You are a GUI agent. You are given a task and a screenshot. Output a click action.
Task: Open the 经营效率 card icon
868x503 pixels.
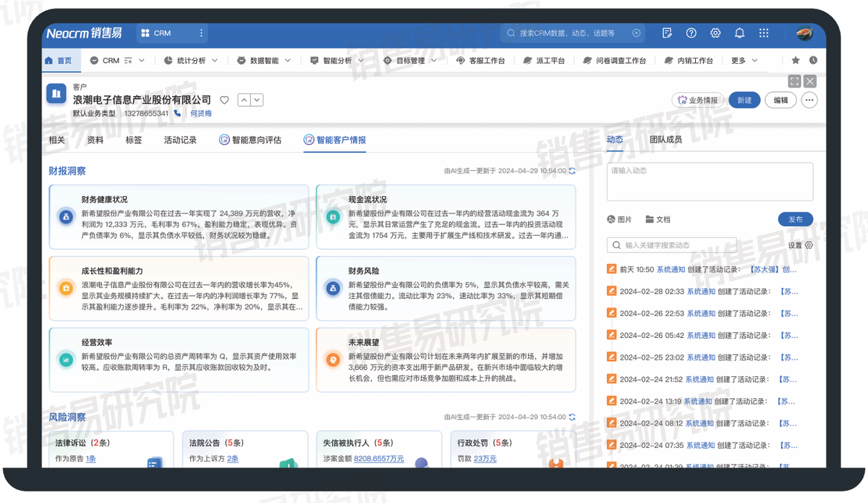pyautogui.click(x=66, y=359)
